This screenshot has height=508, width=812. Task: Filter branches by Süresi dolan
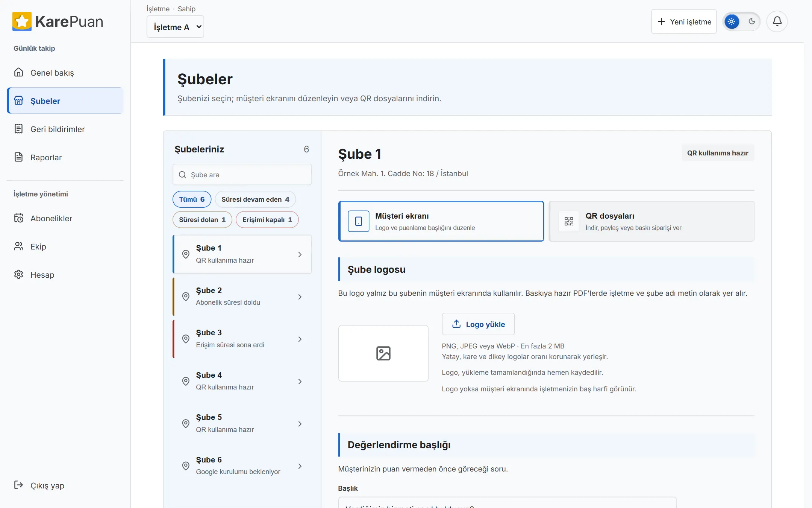(x=202, y=220)
